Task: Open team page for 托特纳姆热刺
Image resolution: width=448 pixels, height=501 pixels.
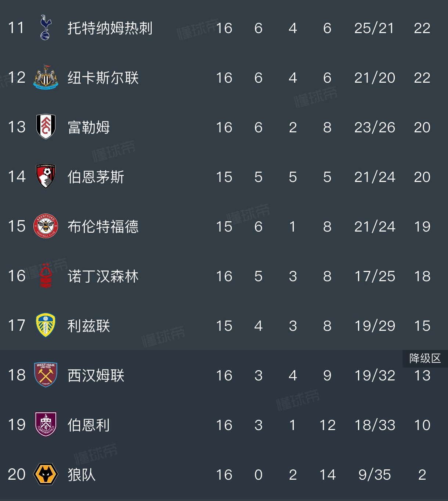Action: pos(110,28)
